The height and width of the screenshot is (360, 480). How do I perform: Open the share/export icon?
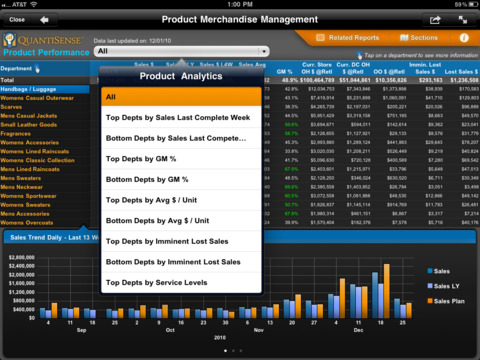[x=435, y=20]
